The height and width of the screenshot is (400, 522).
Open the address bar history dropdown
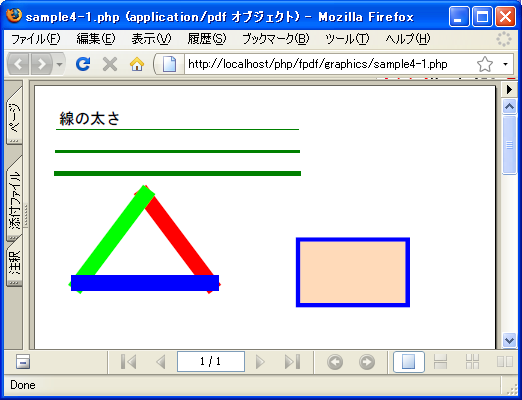coord(505,64)
